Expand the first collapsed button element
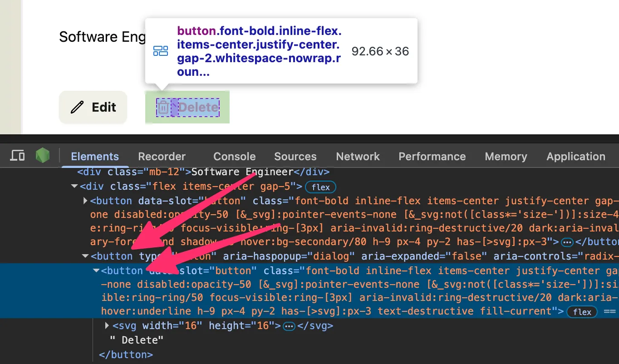 click(85, 201)
